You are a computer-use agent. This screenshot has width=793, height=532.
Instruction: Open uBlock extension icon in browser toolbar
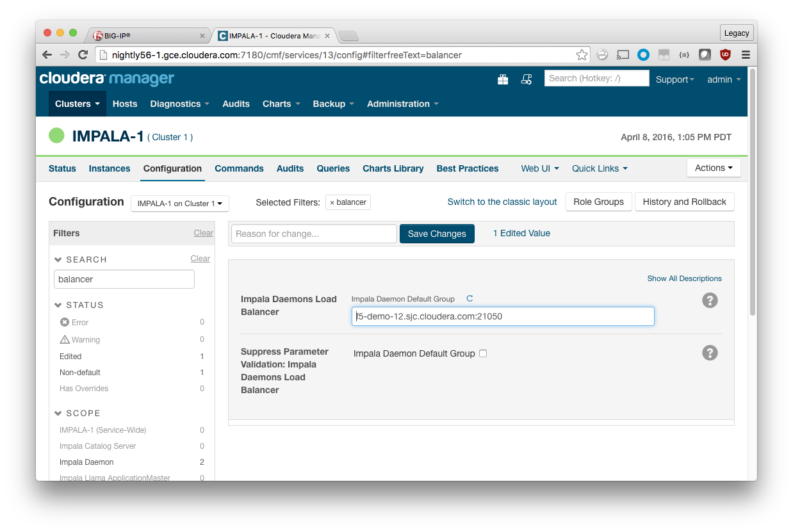(x=725, y=55)
